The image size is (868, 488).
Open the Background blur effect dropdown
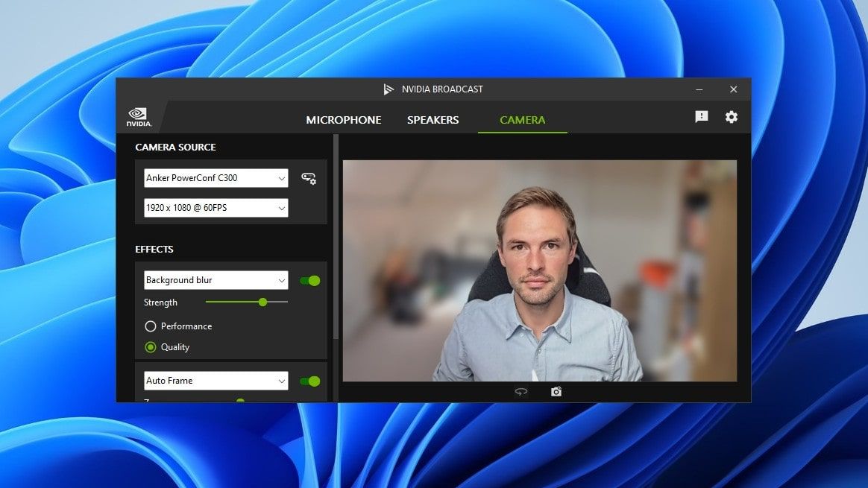(216, 280)
